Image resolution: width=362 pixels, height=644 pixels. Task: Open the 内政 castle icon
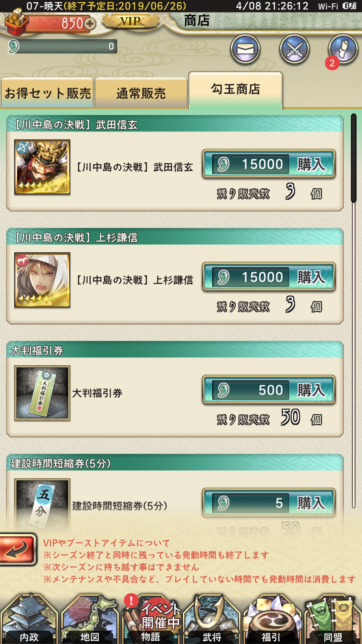[x=29, y=618]
